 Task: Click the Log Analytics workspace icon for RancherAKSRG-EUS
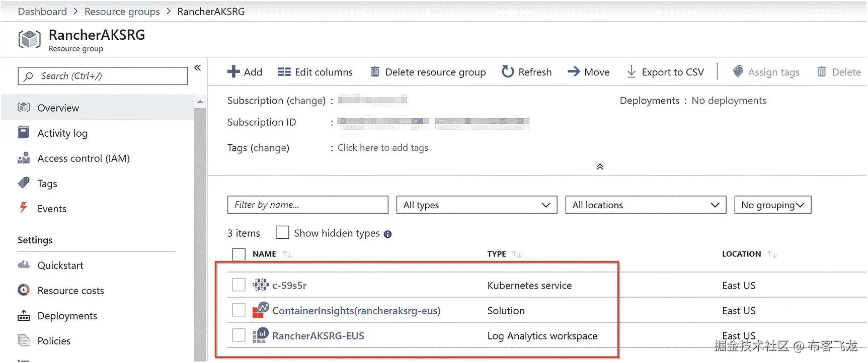click(261, 335)
